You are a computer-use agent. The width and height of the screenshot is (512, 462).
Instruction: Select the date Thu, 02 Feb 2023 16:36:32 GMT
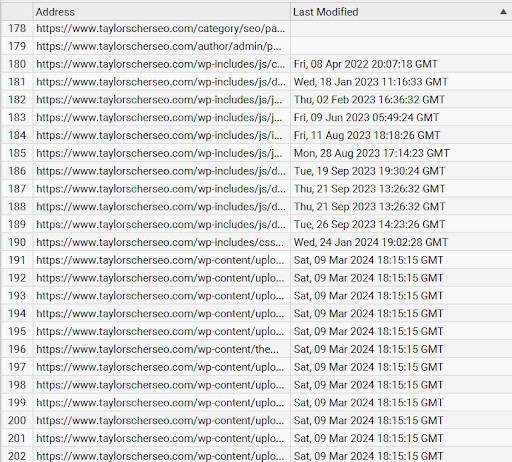pos(369,100)
